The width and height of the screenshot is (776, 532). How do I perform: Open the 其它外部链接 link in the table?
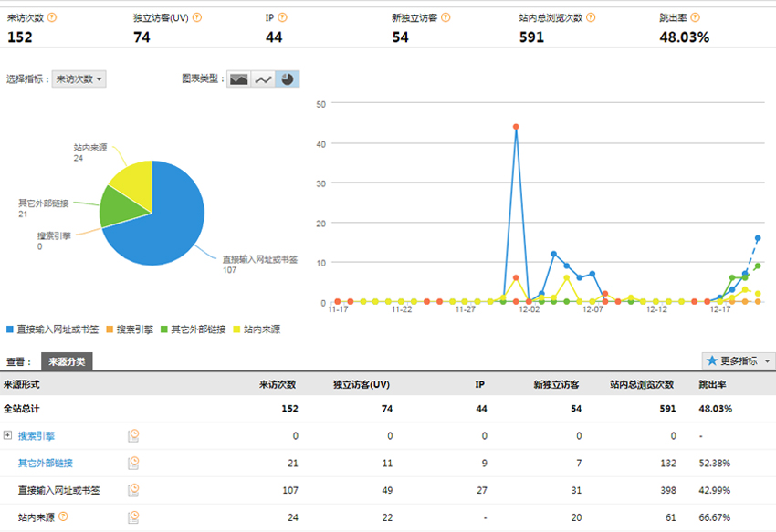[45, 464]
